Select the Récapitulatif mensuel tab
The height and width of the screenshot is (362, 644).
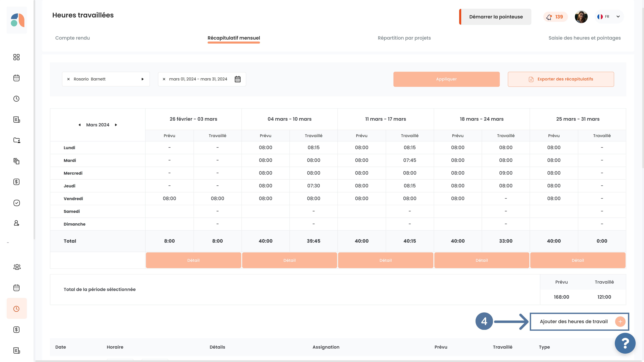tap(234, 38)
